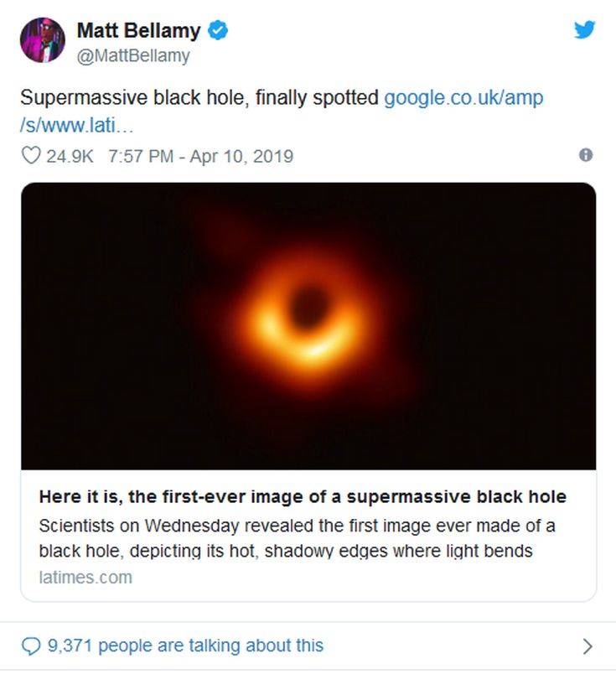The height and width of the screenshot is (674, 616).
Task: Click the blue verified badge
Action: click(x=219, y=32)
